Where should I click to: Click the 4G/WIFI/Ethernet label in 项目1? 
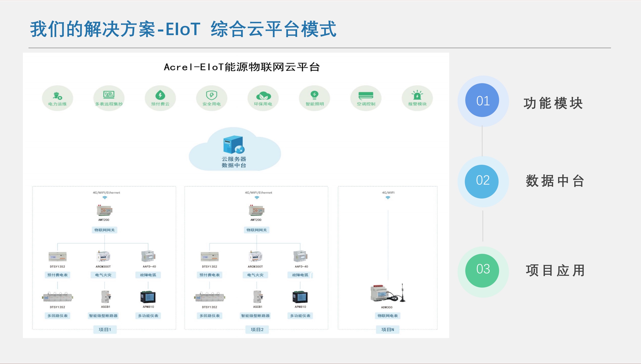[x=106, y=193]
